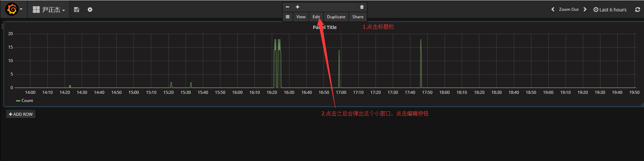Open dashboard settings gear menu
The height and width of the screenshot is (161, 644).
click(90, 9)
